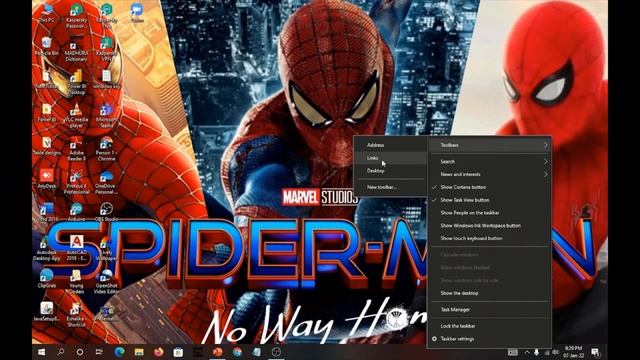
Task: Click the taskbar Search magnifier icon
Action: click(x=60, y=352)
